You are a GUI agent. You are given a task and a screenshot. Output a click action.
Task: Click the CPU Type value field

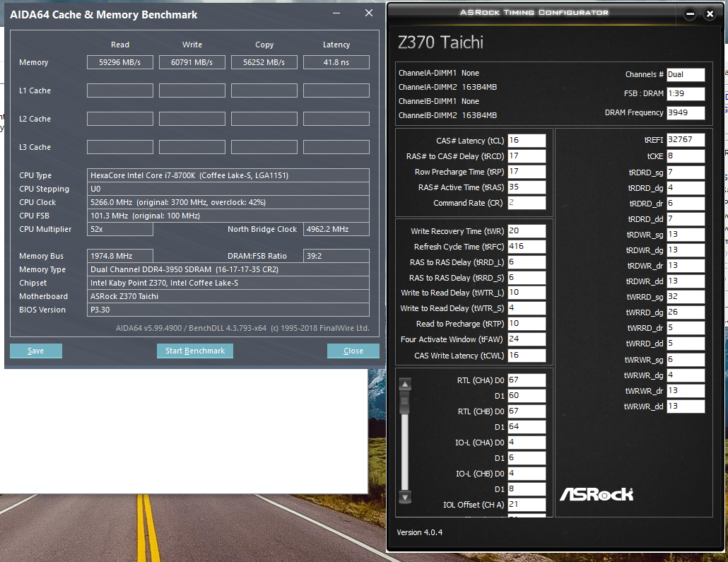[x=228, y=175]
